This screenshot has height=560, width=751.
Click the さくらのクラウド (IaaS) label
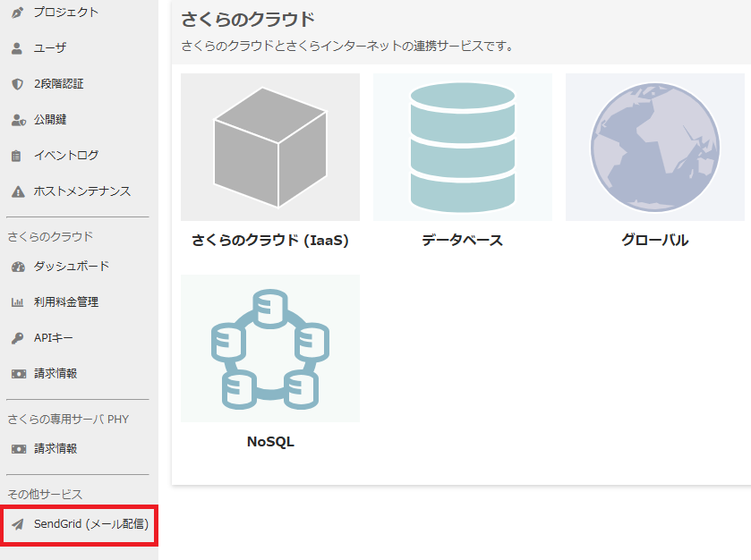(270, 241)
